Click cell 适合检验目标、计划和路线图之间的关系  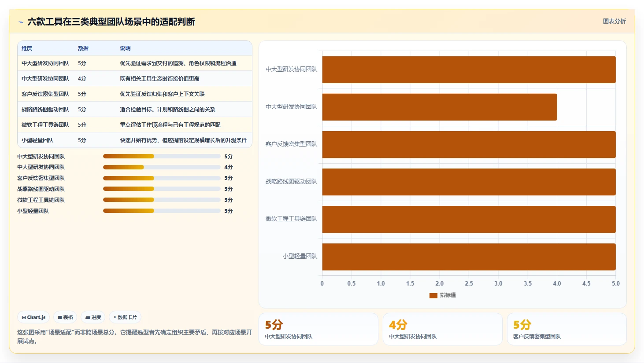coord(167,110)
